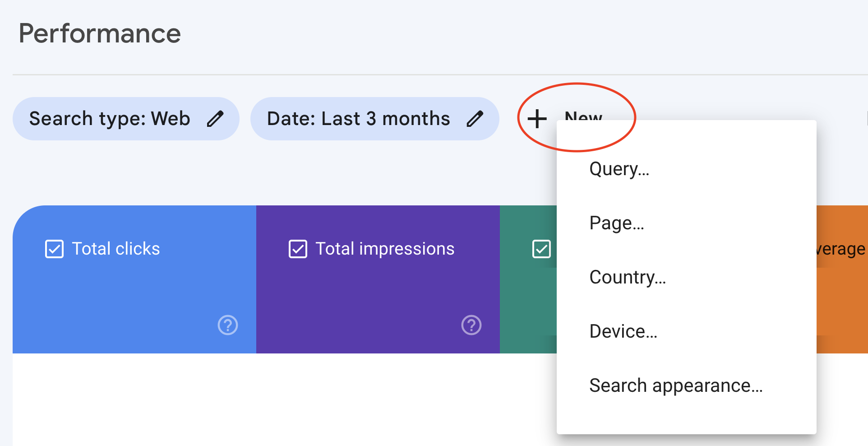The width and height of the screenshot is (868, 446).
Task: Click the plus icon for New filter
Action: pyautogui.click(x=537, y=119)
